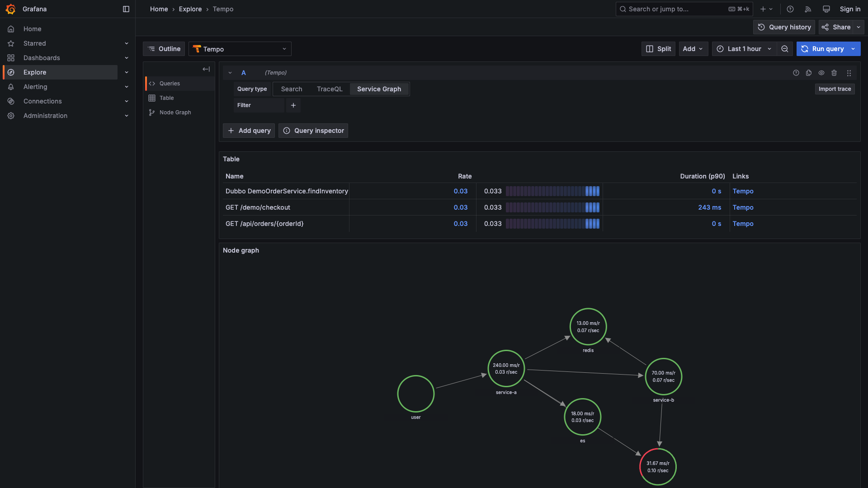
Task: Click the Explore breadcrumb link
Action: (190, 9)
